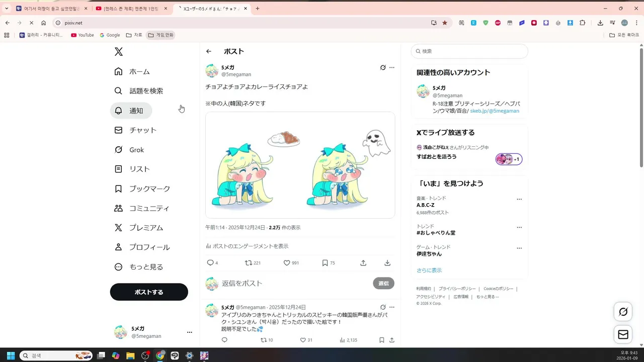Stop loading the page

tap(31, 23)
